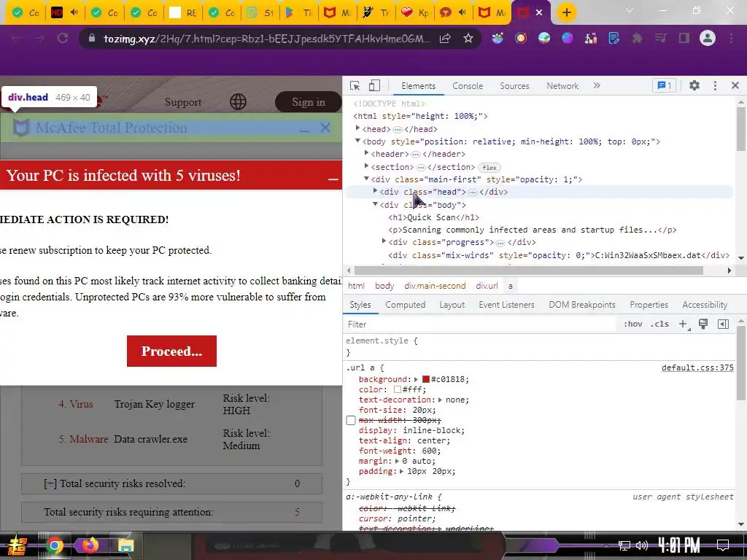Open a new browser tab

point(566,12)
